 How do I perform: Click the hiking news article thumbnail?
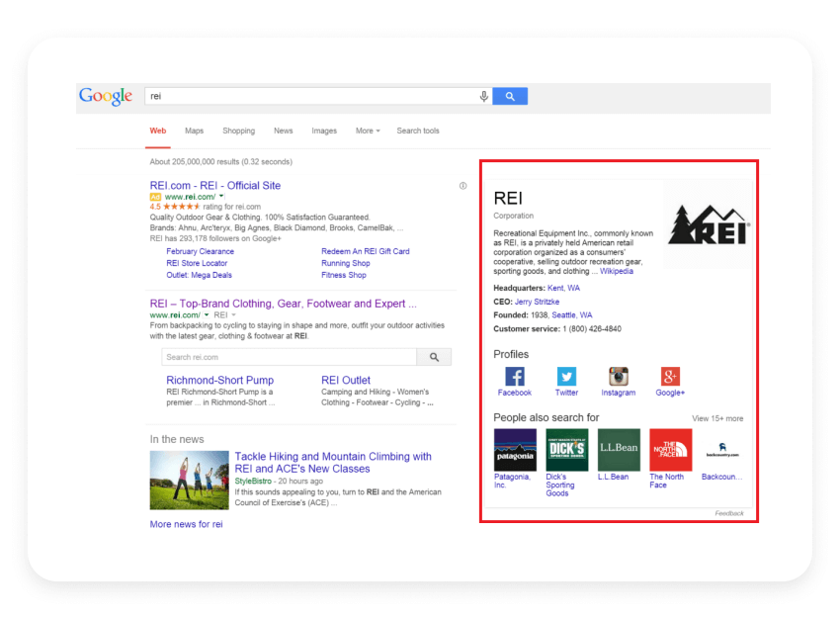click(189, 480)
